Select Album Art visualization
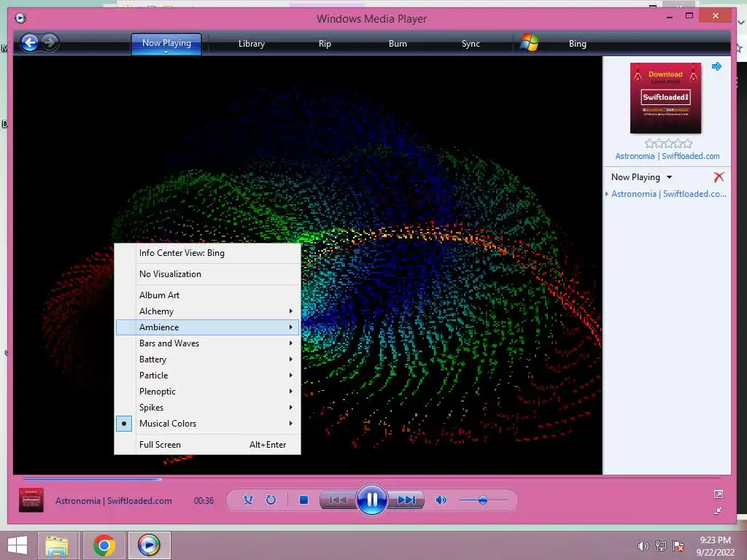Viewport: 747px width, 560px height. tap(208, 295)
